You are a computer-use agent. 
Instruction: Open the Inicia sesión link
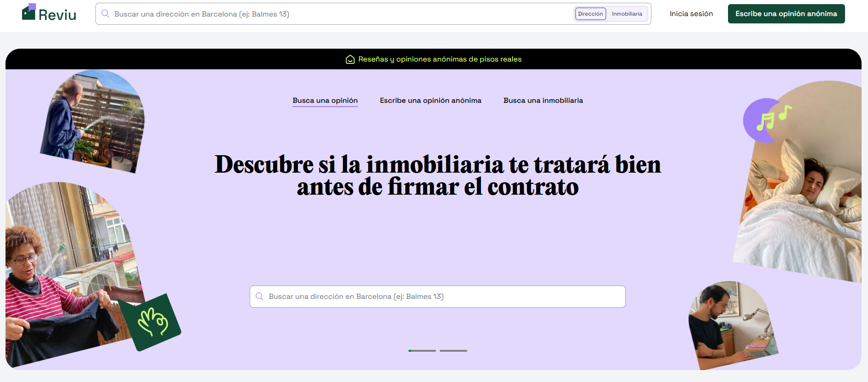click(x=691, y=14)
